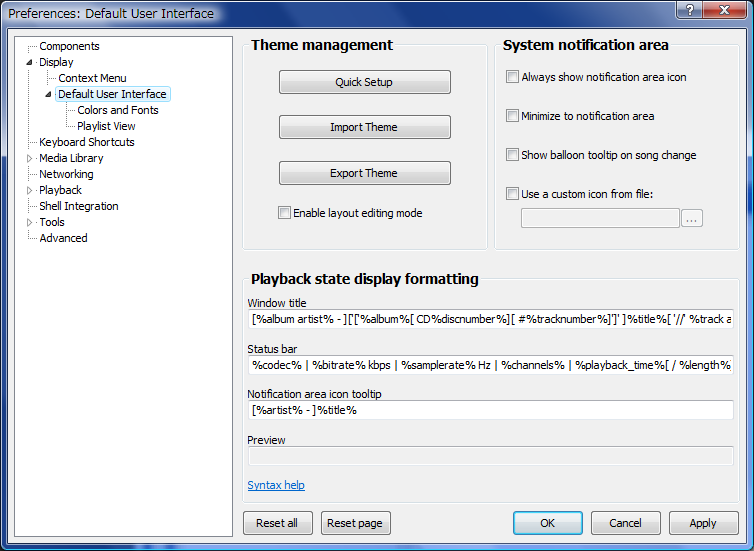Apply the preference changes
Viewport: 754px width, 551px height.
click(704, 523)
